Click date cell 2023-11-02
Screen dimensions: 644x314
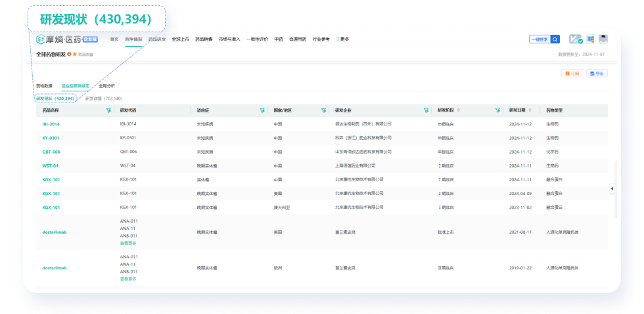coord(520,208)
